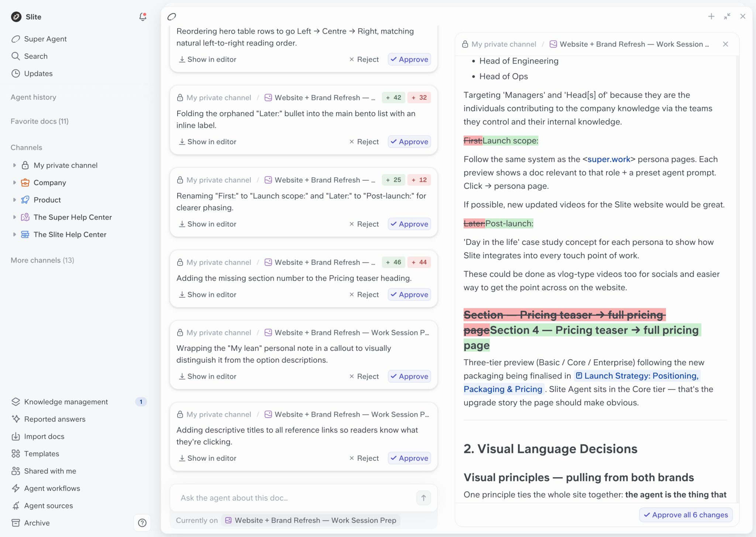Screen dimensions: 756x537
Task: Click the Currently on document chip
Action: pos(310,520)
